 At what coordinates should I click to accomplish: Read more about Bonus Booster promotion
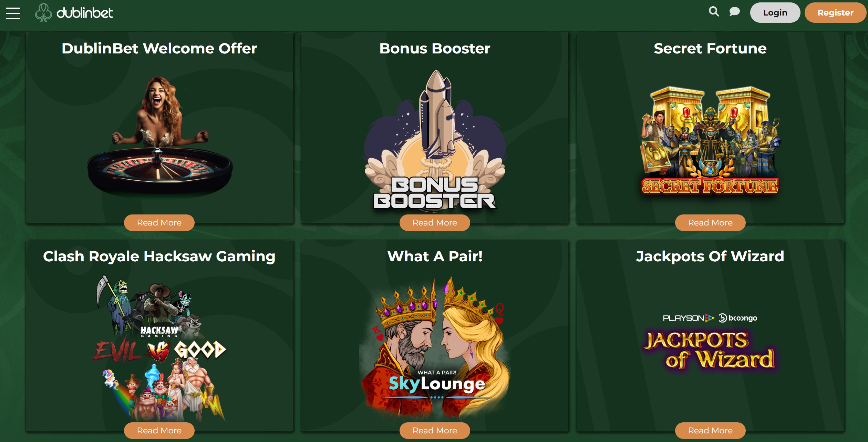(435, 223)
